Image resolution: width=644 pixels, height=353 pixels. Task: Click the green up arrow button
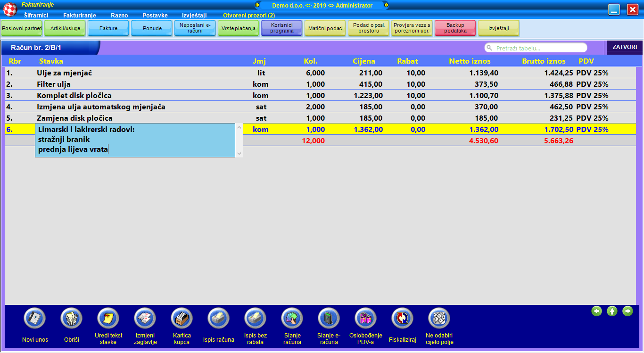click(x=612, y=311)
